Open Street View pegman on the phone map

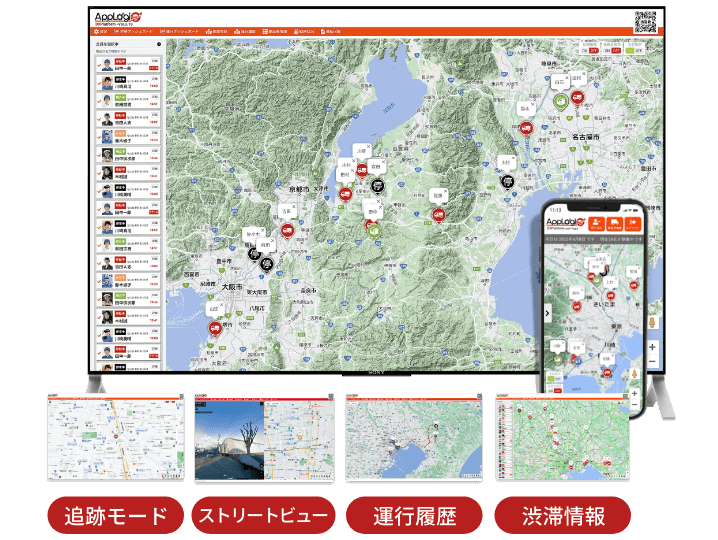click(x=634, y=374)
